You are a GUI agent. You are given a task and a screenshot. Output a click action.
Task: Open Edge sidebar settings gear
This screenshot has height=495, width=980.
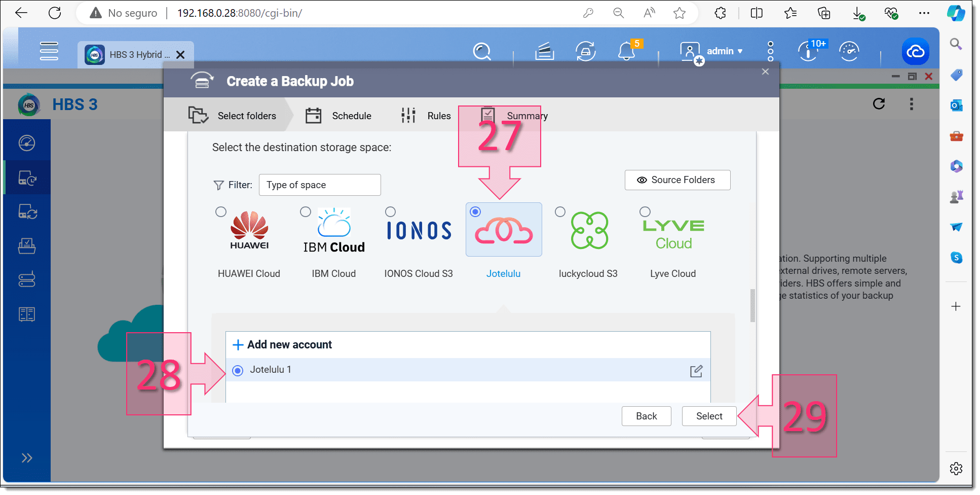coord(956,469)
